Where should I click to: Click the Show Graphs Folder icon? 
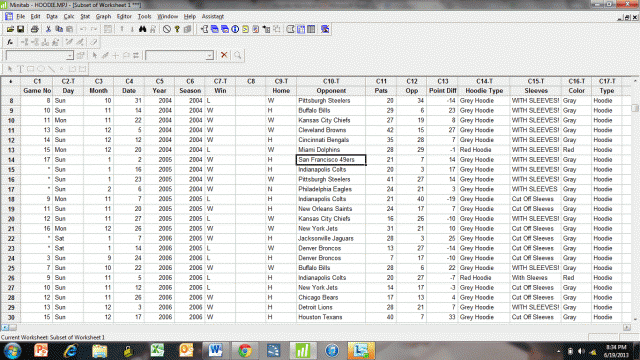[225, 29]
